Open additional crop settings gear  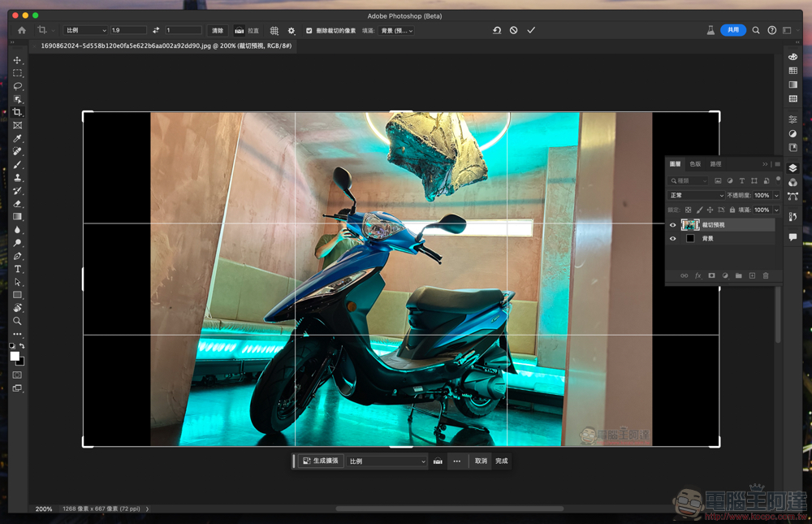(x=292, y=31)
